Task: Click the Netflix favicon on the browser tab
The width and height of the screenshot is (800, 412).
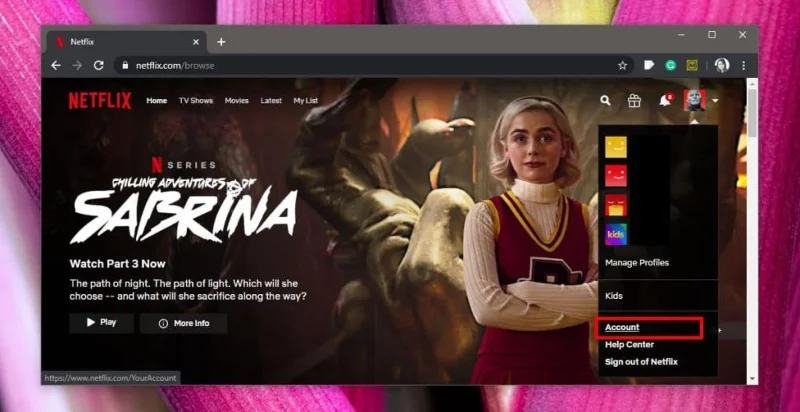Action: tap(60, 42)
